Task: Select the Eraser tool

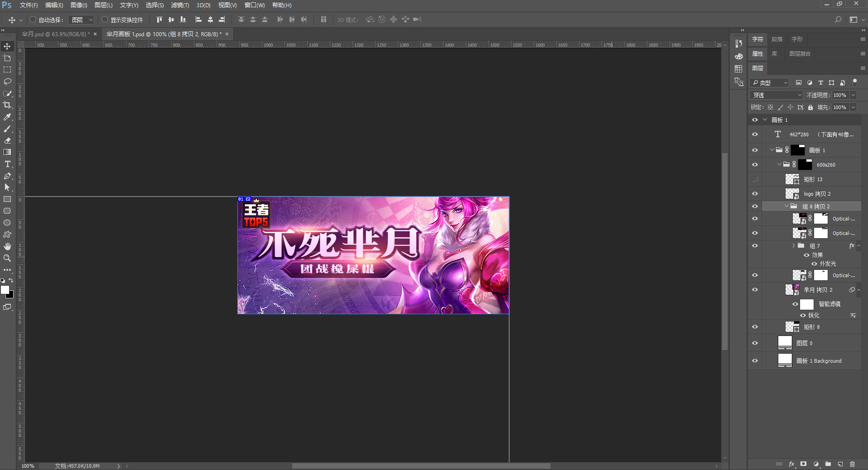Action: (x=7, y=140)
